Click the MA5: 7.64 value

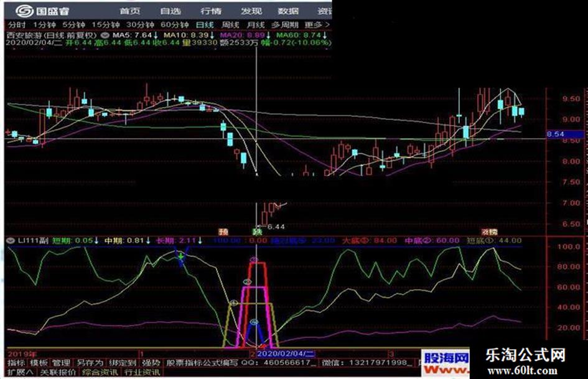click(136, 35)
